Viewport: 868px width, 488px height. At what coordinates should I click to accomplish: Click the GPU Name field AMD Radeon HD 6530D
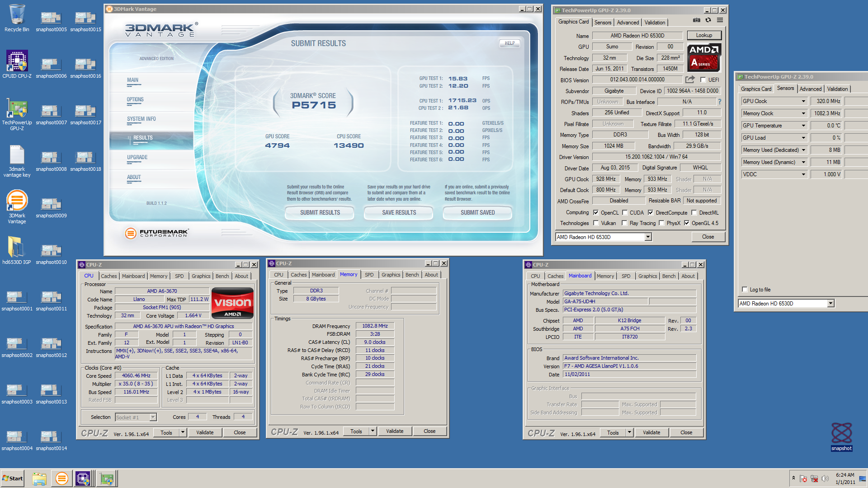click(637, 36)
